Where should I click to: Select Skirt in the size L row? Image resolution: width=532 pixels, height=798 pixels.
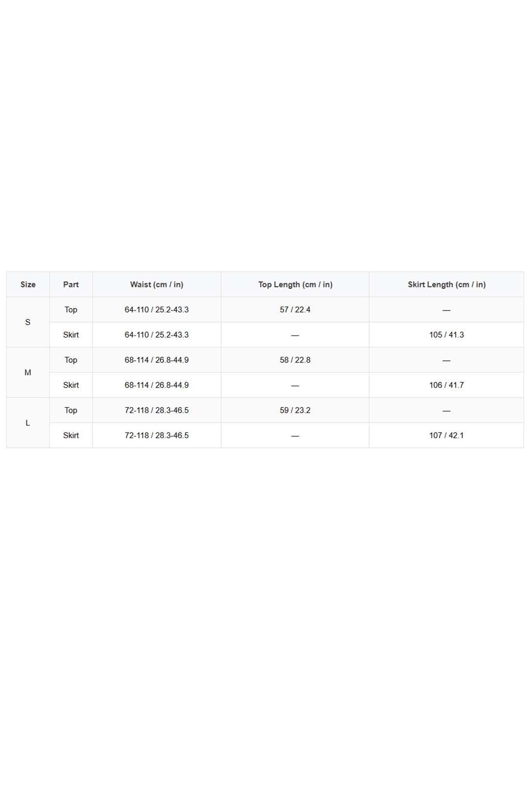pos(71,435)
